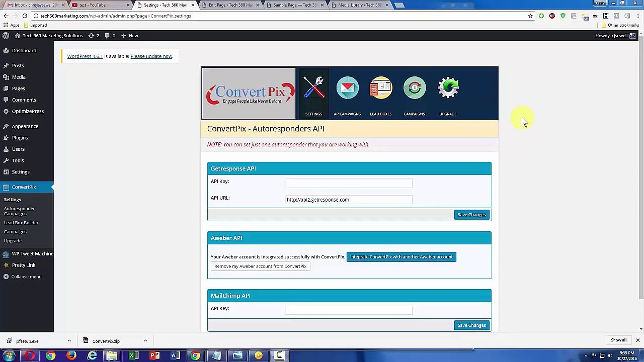The height and width of the screenshot is (362, 644).
Task: Save Changes in the Getresponse API section
Action: [x=471, y=215]
